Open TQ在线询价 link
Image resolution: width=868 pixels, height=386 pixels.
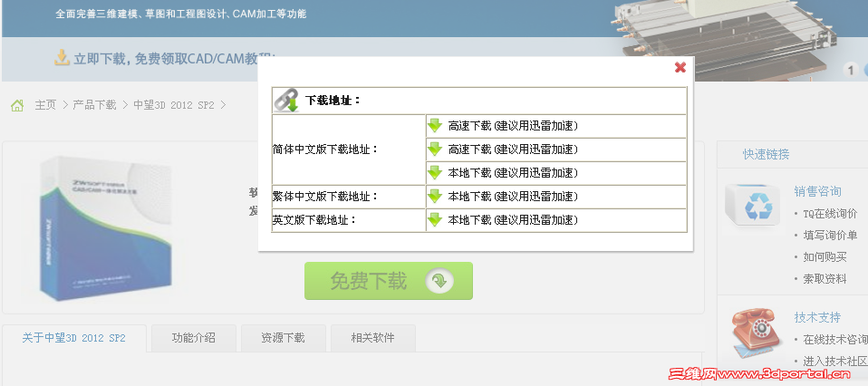pyautogui.click(x=830, y=213)
